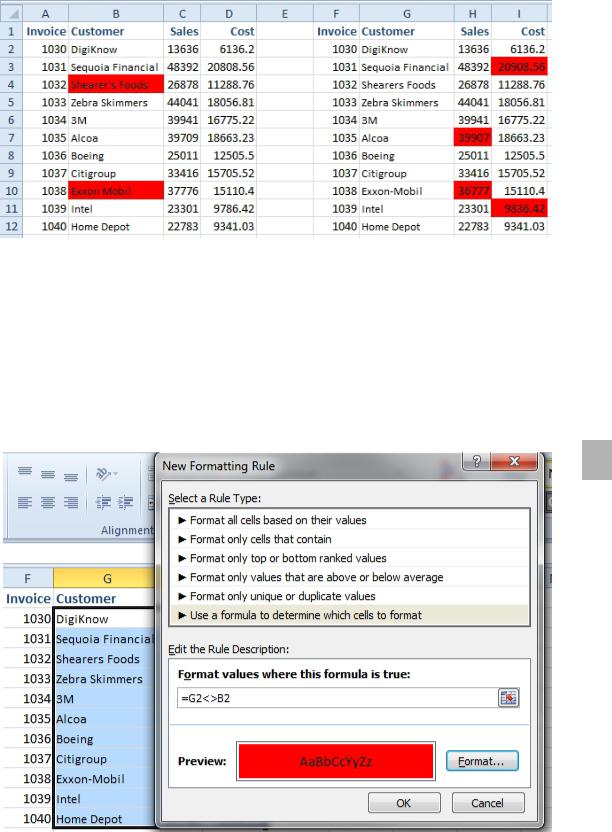Click the Top Align icon
This screenshot has width=612, height=832.
pyautogui.click(x=25, y=473)
